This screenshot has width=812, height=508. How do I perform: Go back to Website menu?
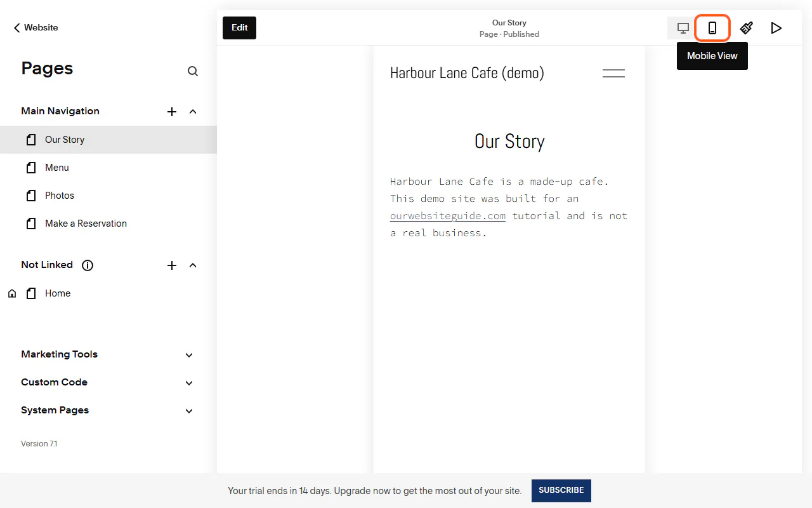pyautogui.click(x=36, y=28)
